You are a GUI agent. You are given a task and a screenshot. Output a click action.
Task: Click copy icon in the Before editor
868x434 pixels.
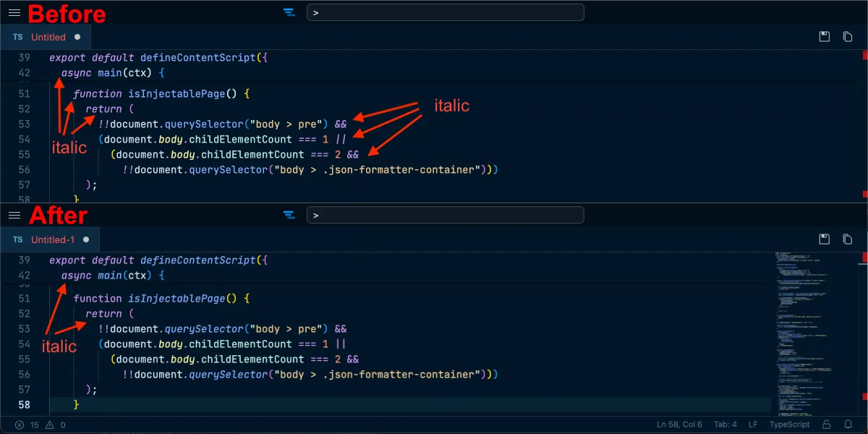coord(848,37)
